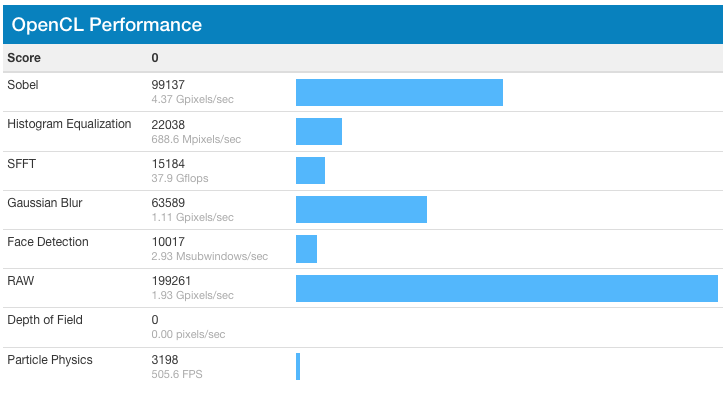Click the Sobel benchmark label
Image resolution: width=728 pixels, height=393 pixels.
(23, 85)
